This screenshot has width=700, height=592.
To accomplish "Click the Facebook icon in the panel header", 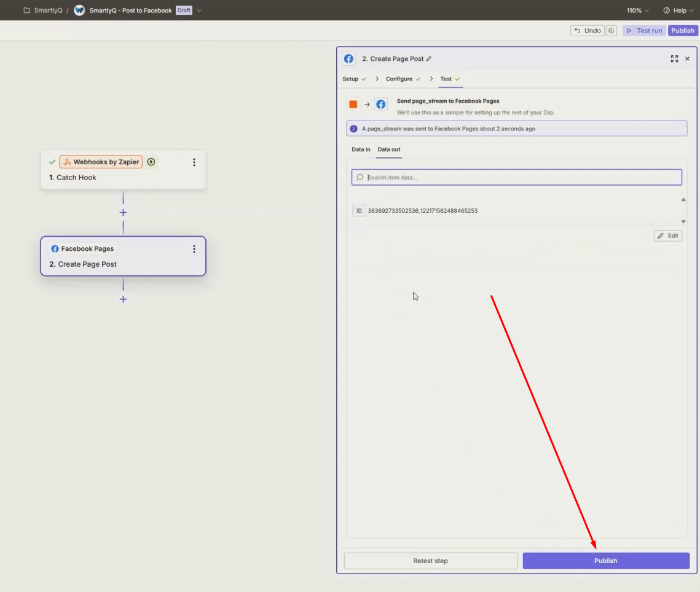I will coord(348,58).
